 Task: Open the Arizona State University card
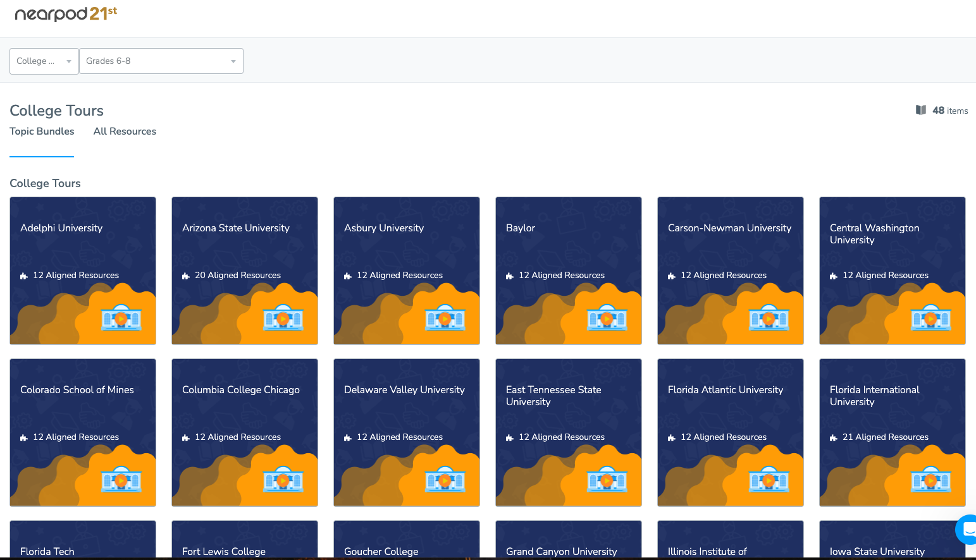point(245,271)
